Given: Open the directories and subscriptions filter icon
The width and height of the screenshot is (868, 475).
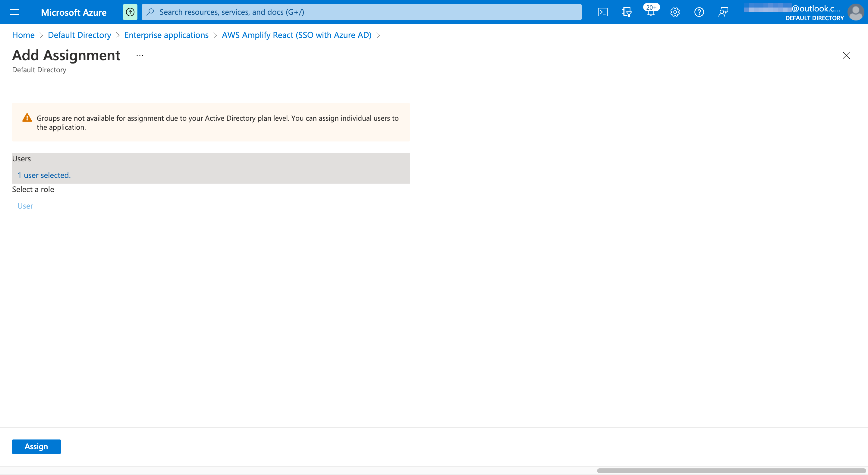Looking at the screenshot, I should pos(627,12).
